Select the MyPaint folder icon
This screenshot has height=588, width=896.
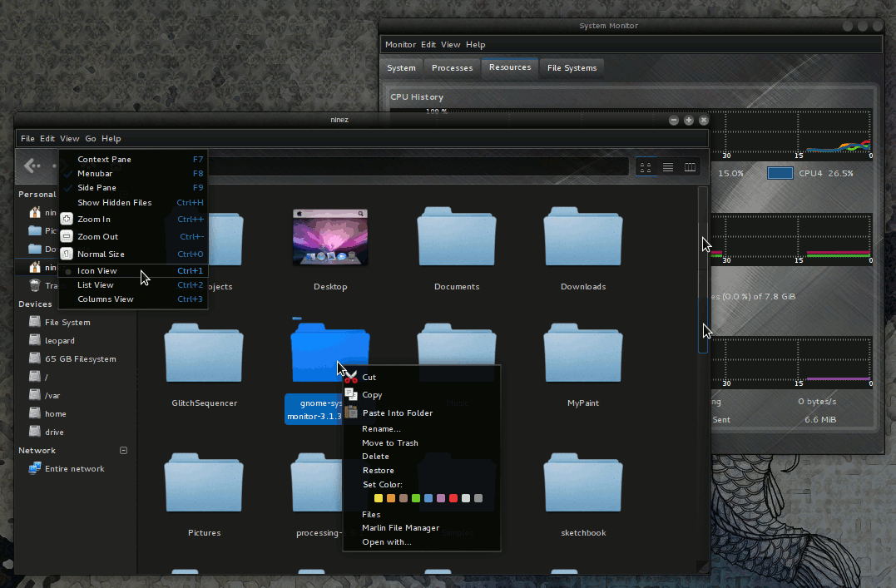[583, 353]
